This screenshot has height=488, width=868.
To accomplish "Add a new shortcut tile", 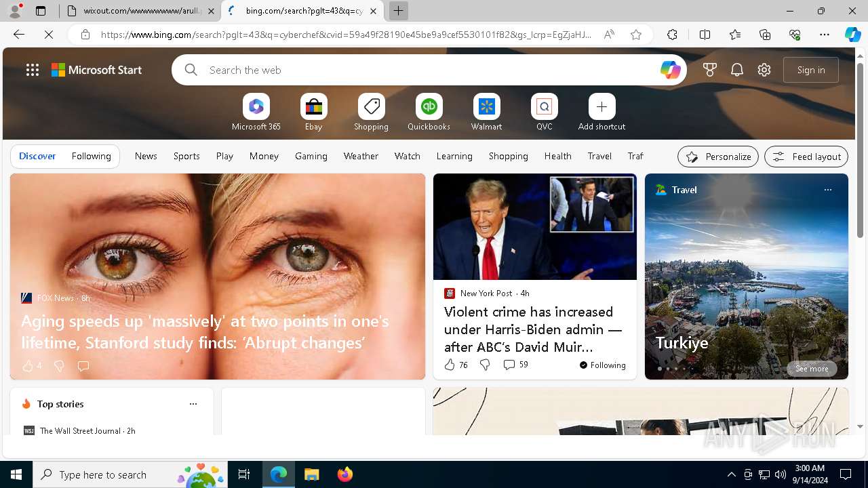I will pyautogui.click(x=601, y=113).
